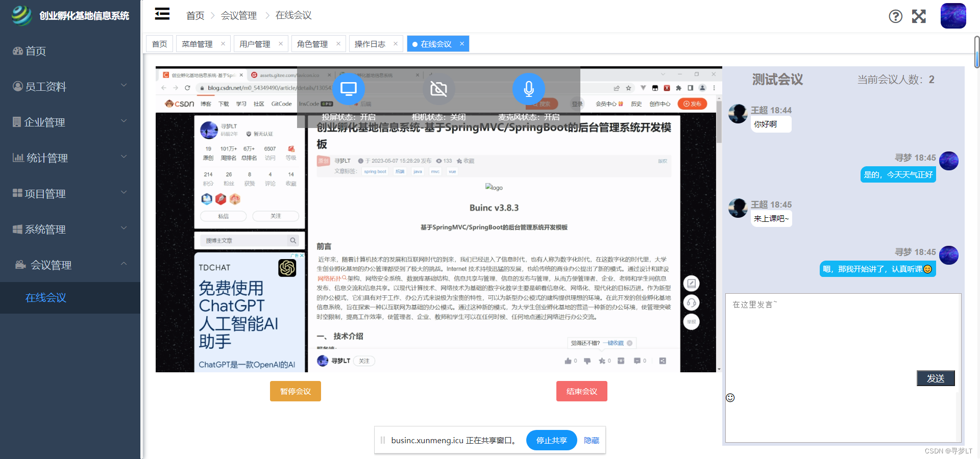Click the spring boot article tag
The image size is (980, 459).
pyautogui.click(x=375, y=171)
